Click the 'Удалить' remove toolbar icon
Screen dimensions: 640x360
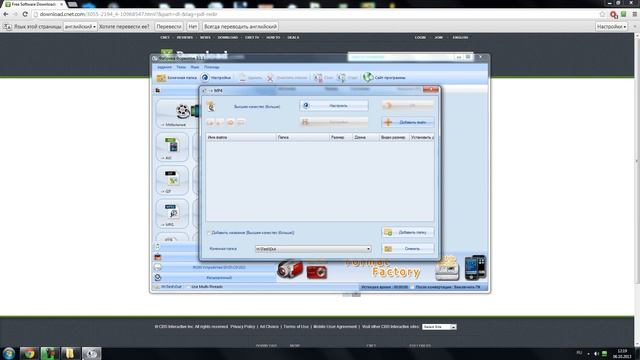[251, 78]
